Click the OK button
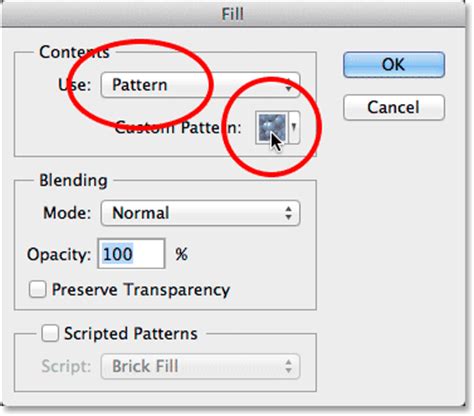Screen dimensions: 474x416 [394, 65]
